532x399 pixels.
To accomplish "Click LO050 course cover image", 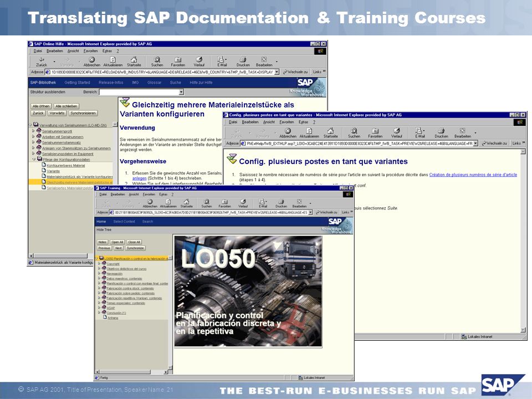I will click(248, 291).
